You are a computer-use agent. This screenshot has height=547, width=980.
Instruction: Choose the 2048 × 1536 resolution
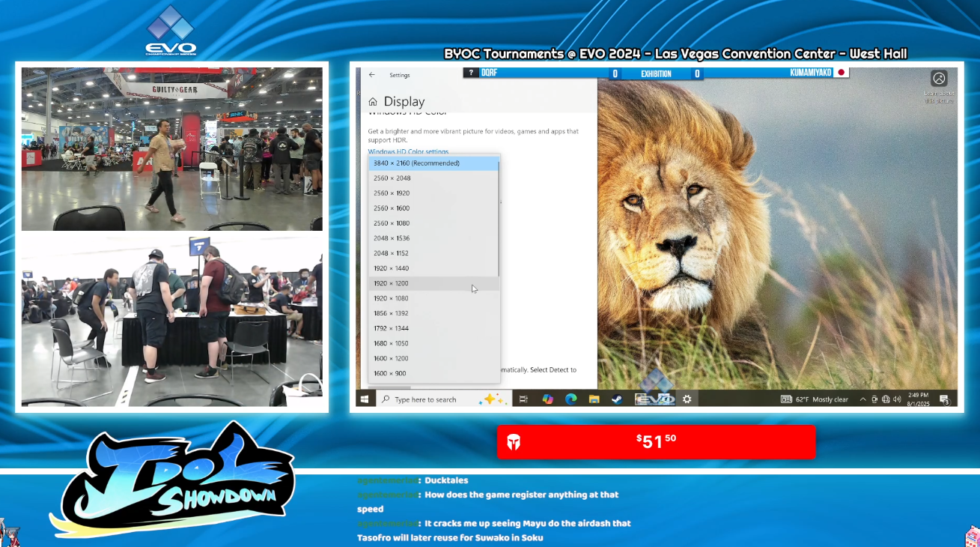[x=433, y=238]
